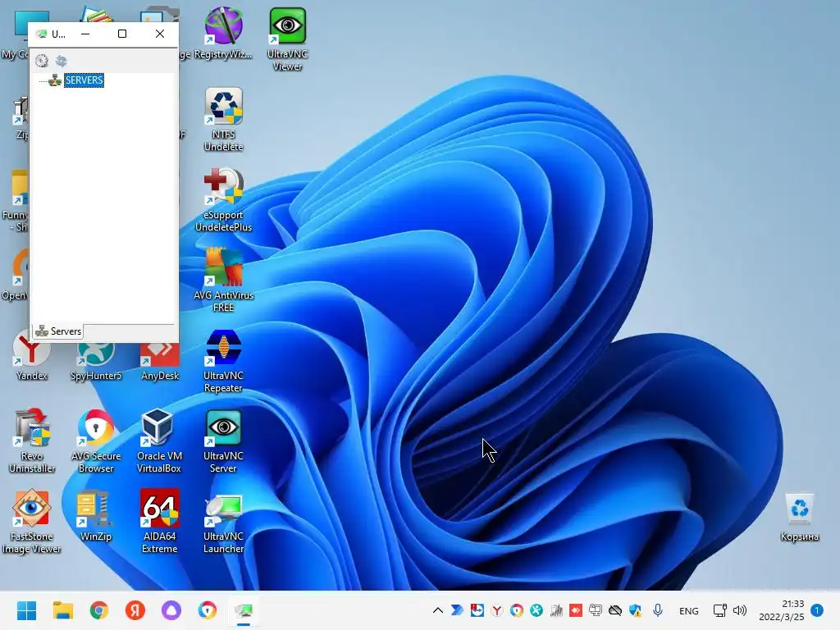Open the UltraVNC Repeater shortcut

pos(223,361)
